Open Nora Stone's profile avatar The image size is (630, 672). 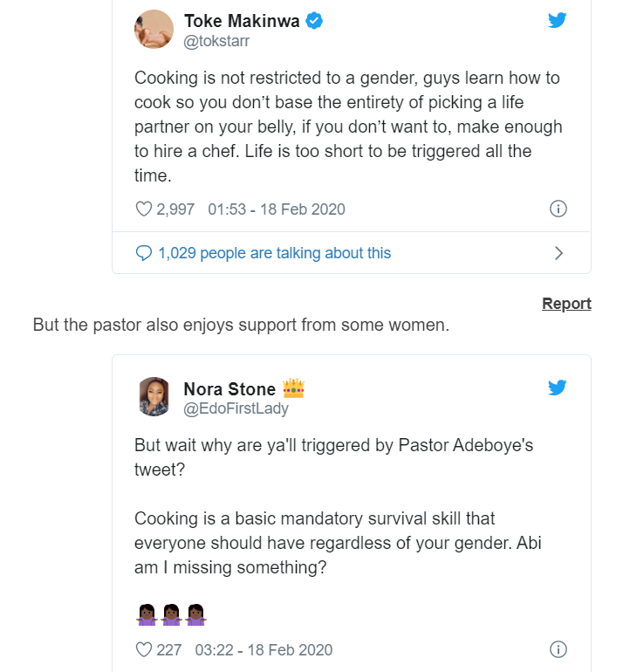154,397
